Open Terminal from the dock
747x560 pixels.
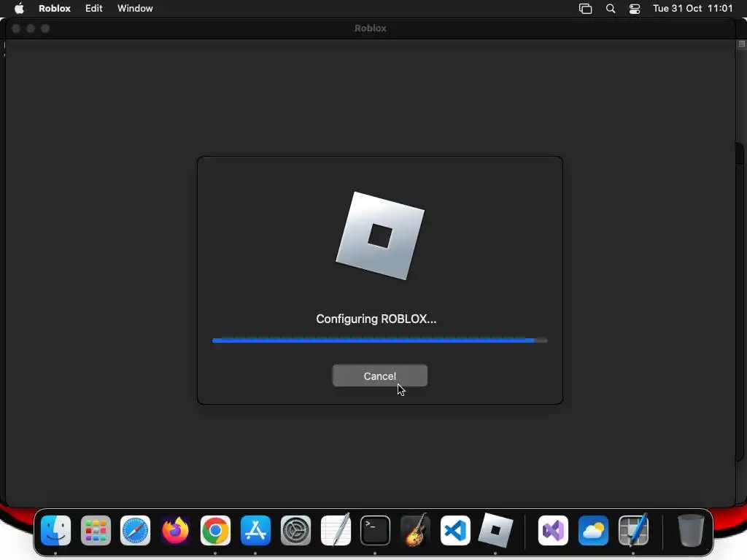tap(376, 531)
